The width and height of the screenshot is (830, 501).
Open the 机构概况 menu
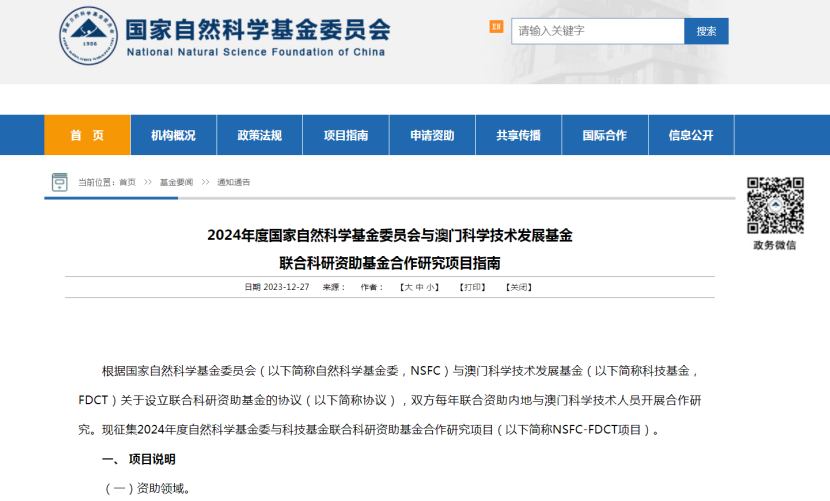tap(173, 136)
